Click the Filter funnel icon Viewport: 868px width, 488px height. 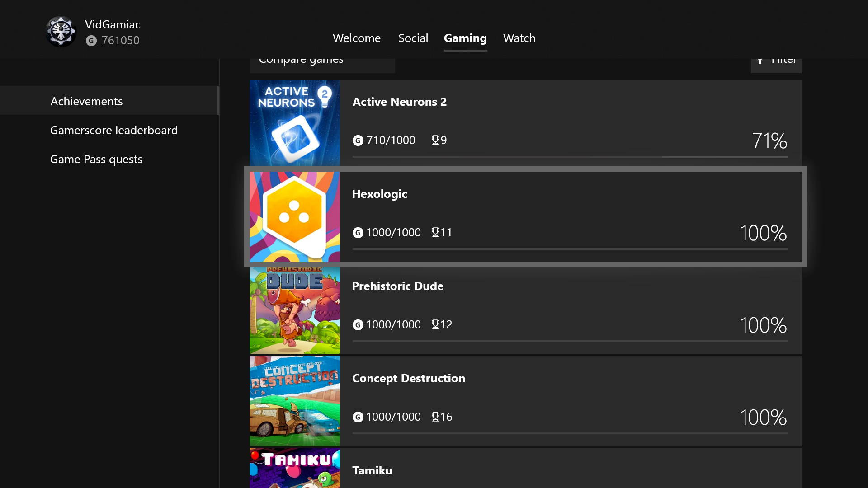coord(760,61)
